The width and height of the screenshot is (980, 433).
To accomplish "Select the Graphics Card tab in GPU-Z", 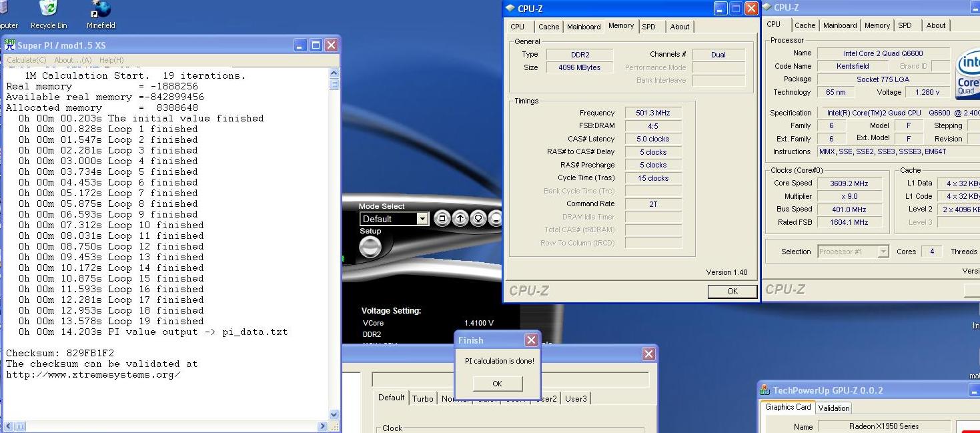I will 788,407.
